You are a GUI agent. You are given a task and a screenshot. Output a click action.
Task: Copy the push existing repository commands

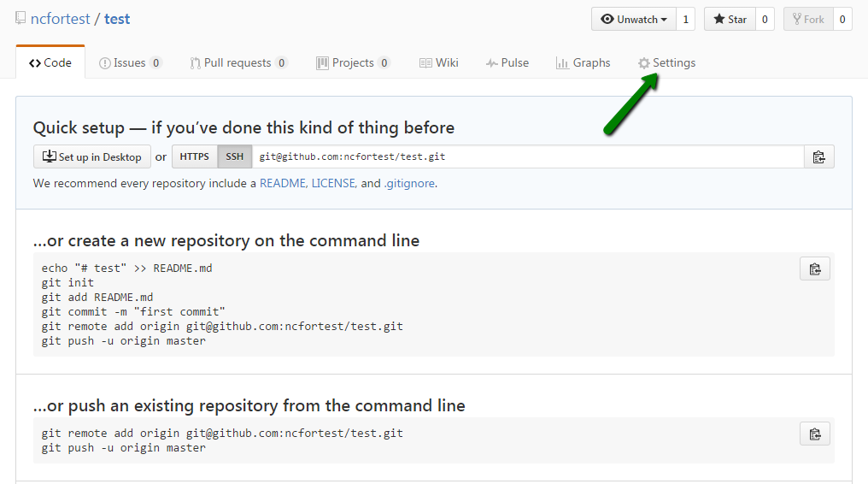click(815, 434)
